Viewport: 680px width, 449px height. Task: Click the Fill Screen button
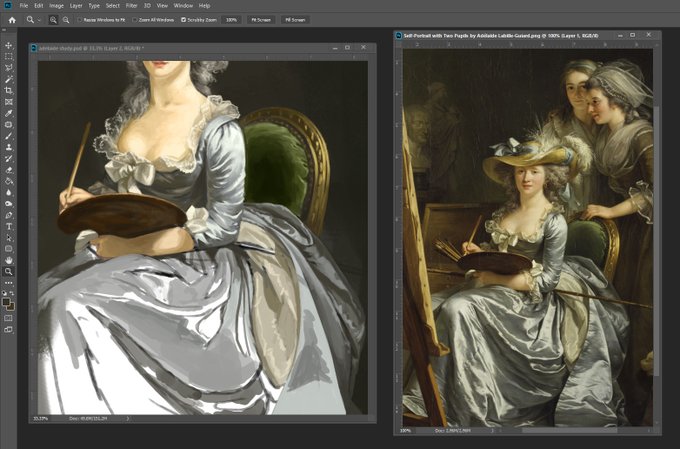coord(295,20)
